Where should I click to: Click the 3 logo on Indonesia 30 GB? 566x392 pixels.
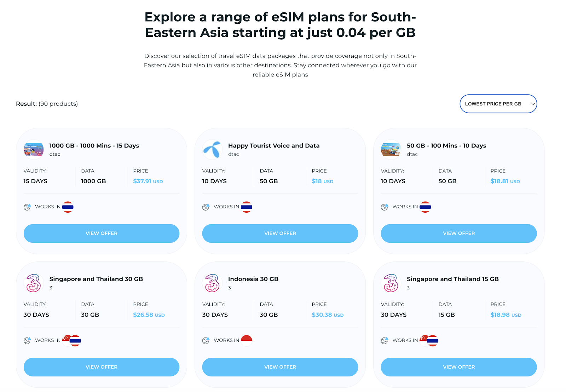(x=212, y=283)
